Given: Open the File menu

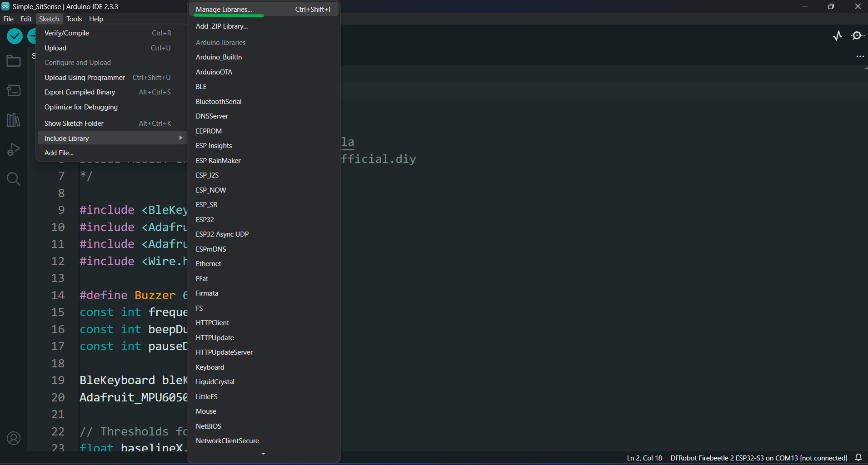Looking at the screenshot, I should [9, 19].
